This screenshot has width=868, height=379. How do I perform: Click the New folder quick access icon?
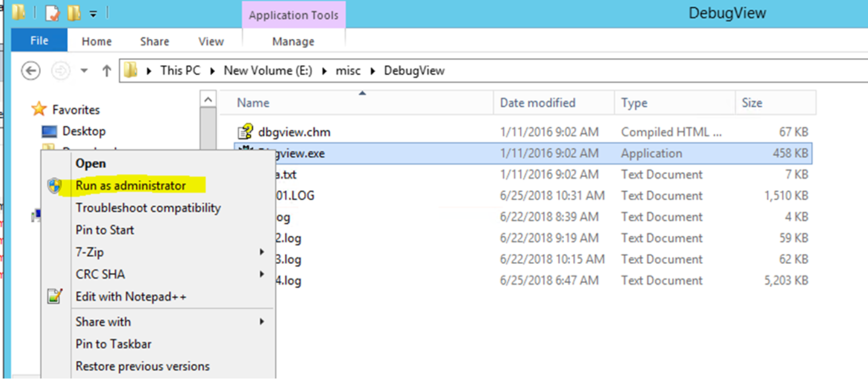point(74,13)
